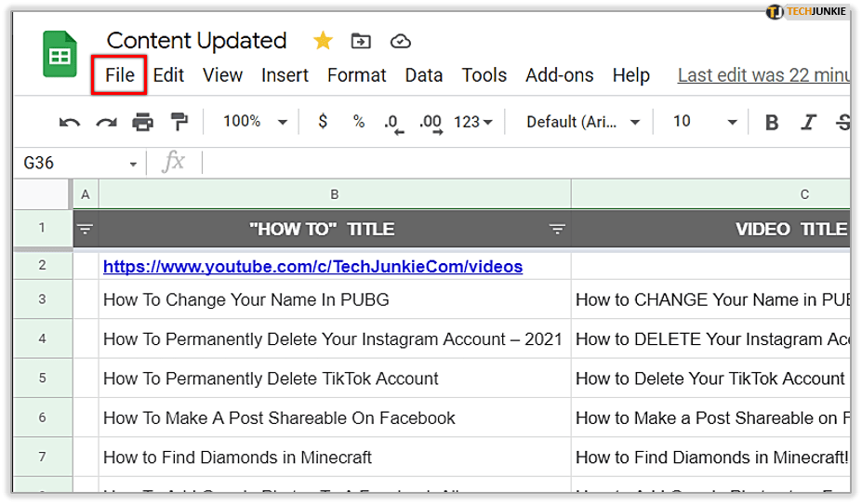The height and width of the screenshot is (504, 862).
Task: Open the TechJunkie YouTube videos link
Action: [x=312, y=267]
